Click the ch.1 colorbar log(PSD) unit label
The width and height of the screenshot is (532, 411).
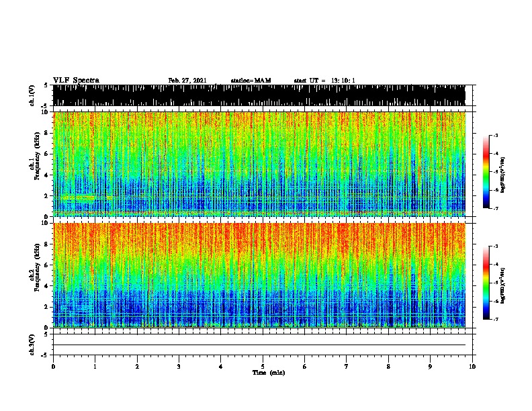[x=502, y=175]
